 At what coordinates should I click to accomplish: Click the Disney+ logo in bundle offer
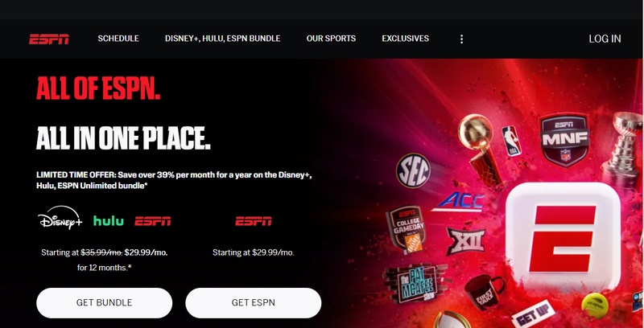(60, 218)
